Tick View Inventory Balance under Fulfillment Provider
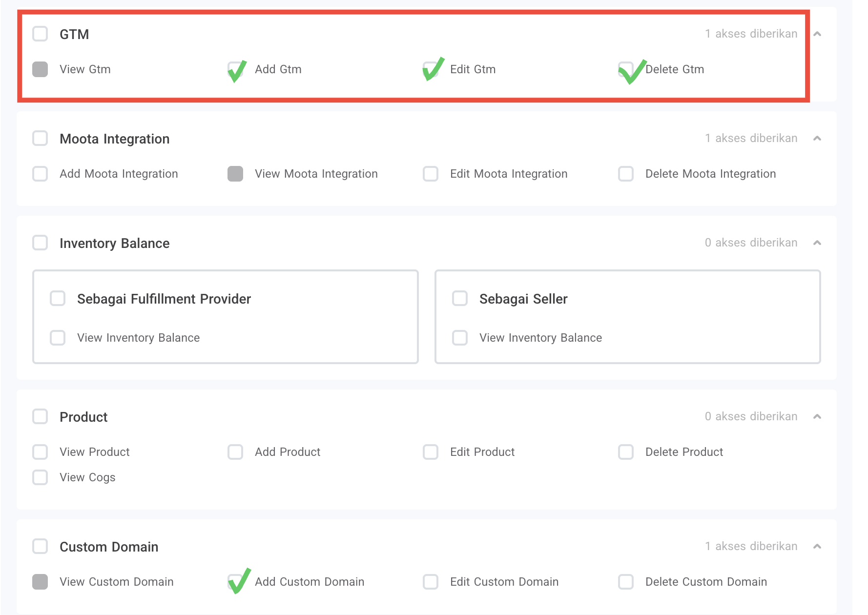The height and width of the screenshot is (615, 868). click(58, 338)
